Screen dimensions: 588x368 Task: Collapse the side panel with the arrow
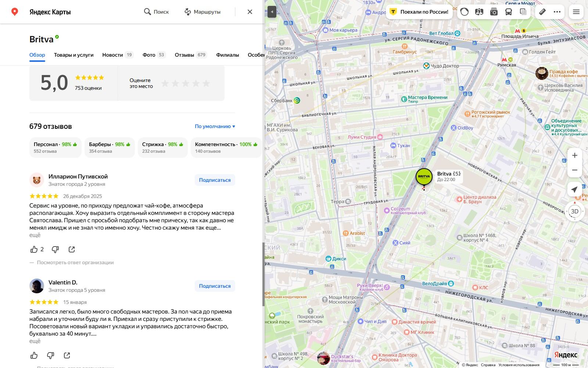click(272, 12)
